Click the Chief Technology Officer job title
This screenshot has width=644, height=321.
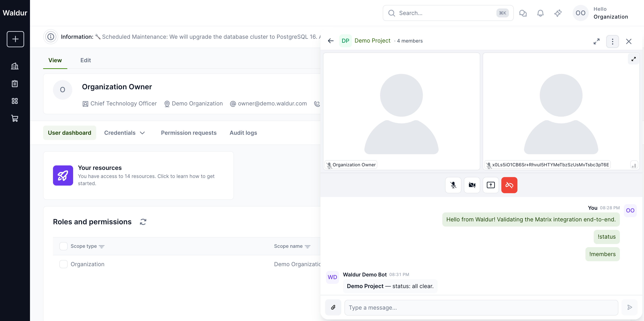[x=123, y=104]
